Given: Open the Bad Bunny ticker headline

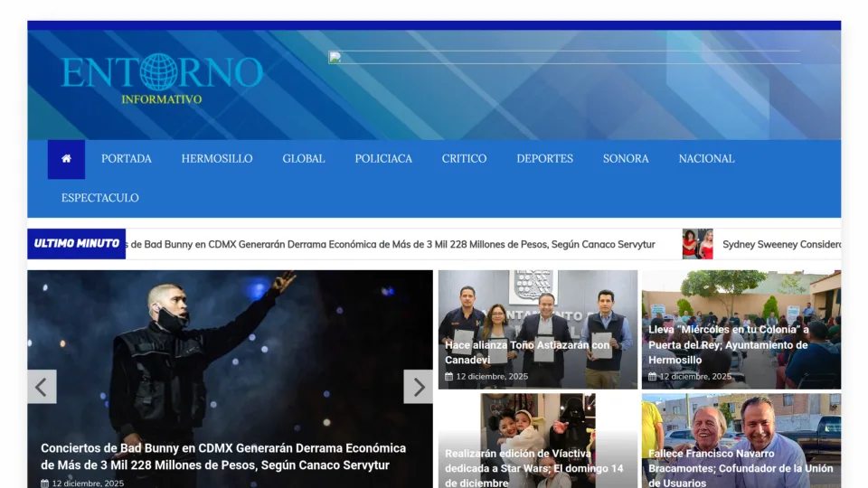Looking at the screenshot, I should pos(391,245).
